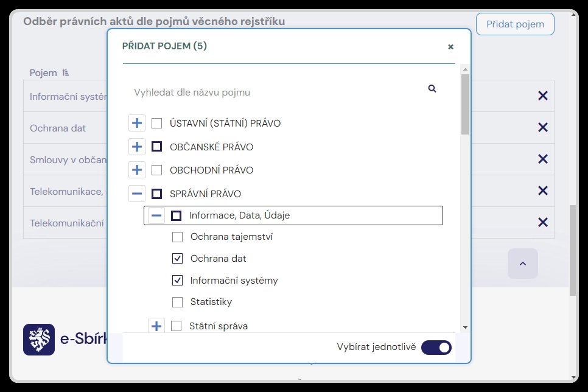Close the Přidat pojem dialog
Image resolution: width=588 pixels, height=392 pixels.
(x=450, y=46)
